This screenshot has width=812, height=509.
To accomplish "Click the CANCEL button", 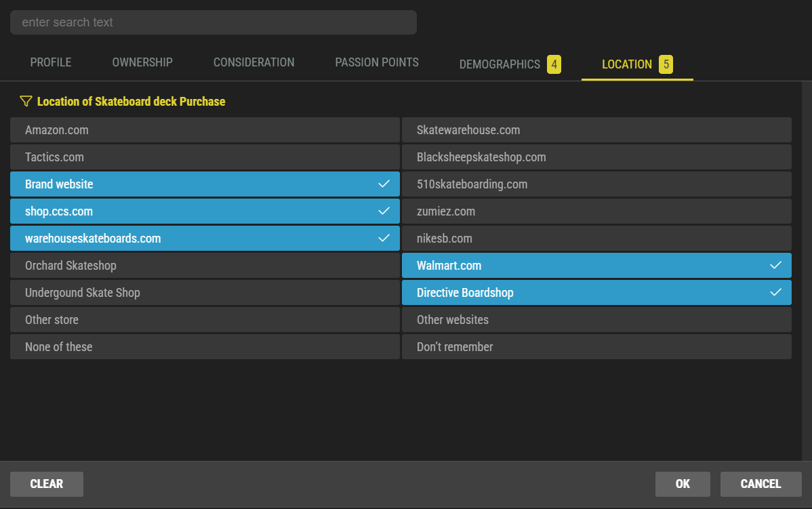I will 760,484.
